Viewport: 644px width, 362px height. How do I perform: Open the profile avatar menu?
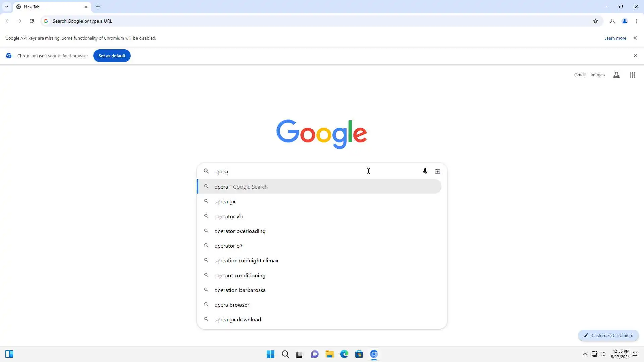(x=624, y=21)
